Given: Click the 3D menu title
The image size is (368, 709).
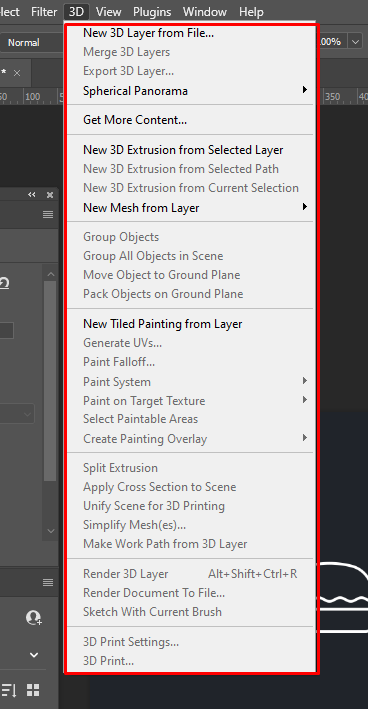Looking at the screenshot, I should click(x=76, y=11).
